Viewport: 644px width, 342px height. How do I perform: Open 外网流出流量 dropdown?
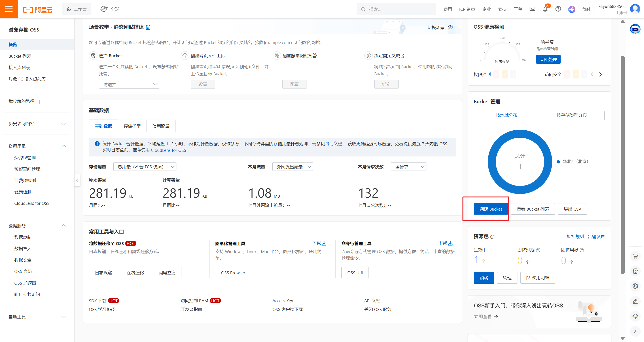point(292,167)
